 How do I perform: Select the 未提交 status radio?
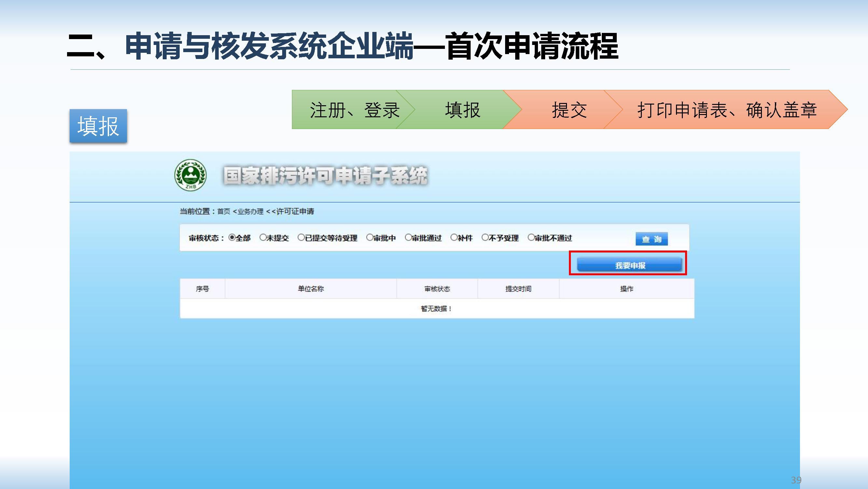click(x=263, y=237)
